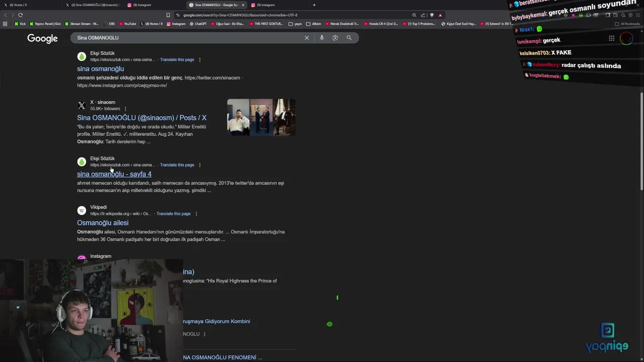Go back using the browser back arrow
644x362 pixels.
coord(6,15)
